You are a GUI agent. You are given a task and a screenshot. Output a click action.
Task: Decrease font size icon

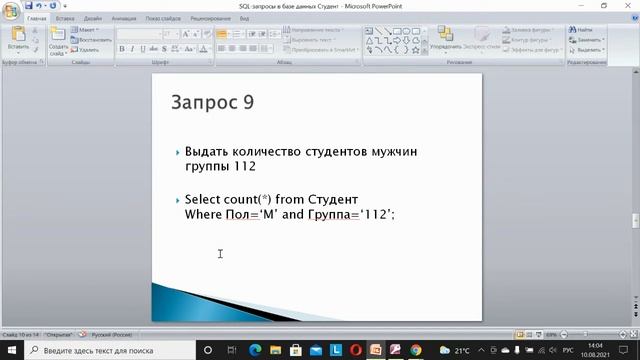[x=196, y=34]
